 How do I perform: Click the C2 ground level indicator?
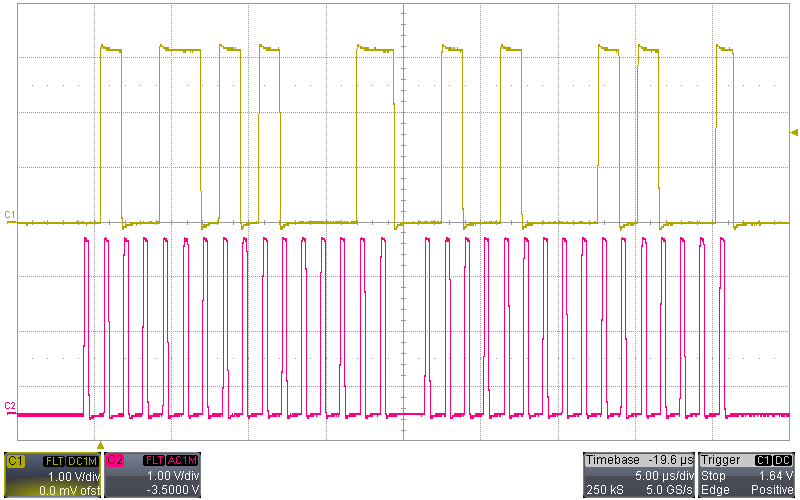[x=10, y=406]
